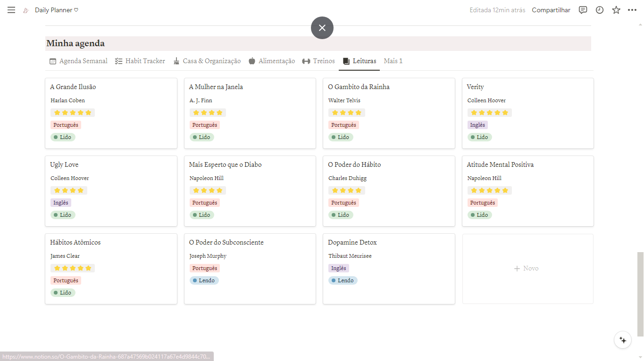
Task: Switch to Casa & Organização tab
Action: 207,61
